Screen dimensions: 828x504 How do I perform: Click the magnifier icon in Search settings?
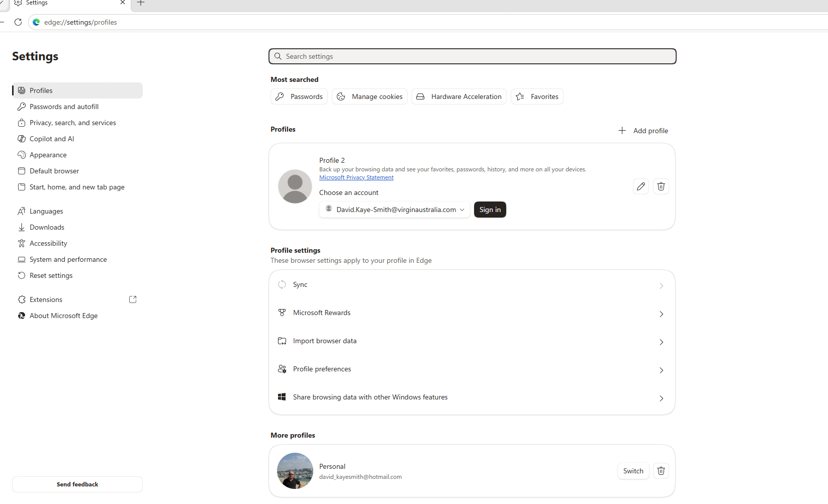pos(278,56)
